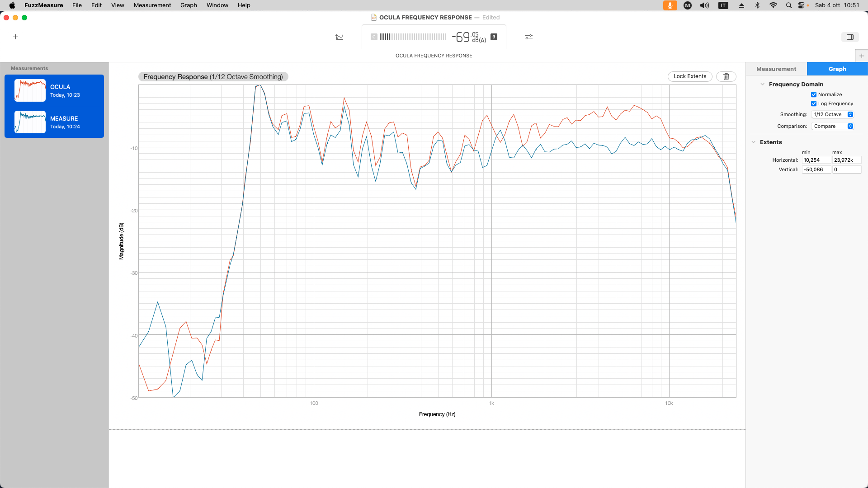This screenshot has width=868, height=488.
Task: Delete the graph with the trash icon
Action: [726, 77]
